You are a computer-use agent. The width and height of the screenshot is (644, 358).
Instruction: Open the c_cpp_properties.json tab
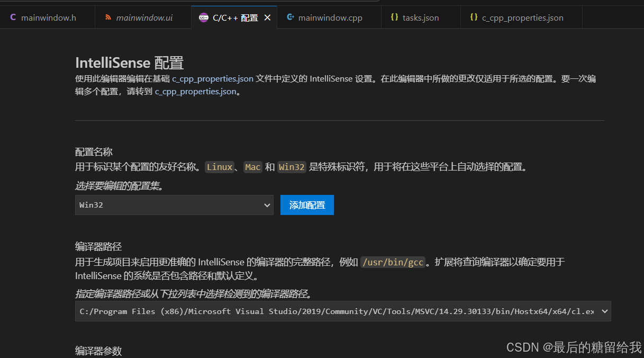pyautogui.click(x=522, y=17)
